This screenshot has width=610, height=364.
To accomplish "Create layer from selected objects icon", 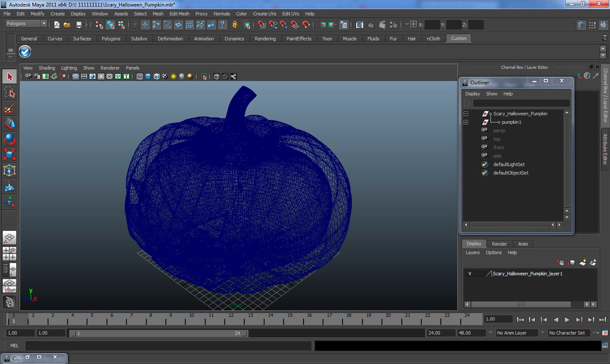I will pyautogui.click(x=593, y=262).
